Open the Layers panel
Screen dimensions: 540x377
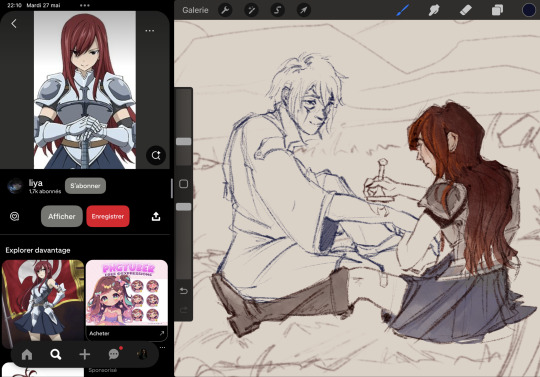pyautogui.click(x=497, y=10)
